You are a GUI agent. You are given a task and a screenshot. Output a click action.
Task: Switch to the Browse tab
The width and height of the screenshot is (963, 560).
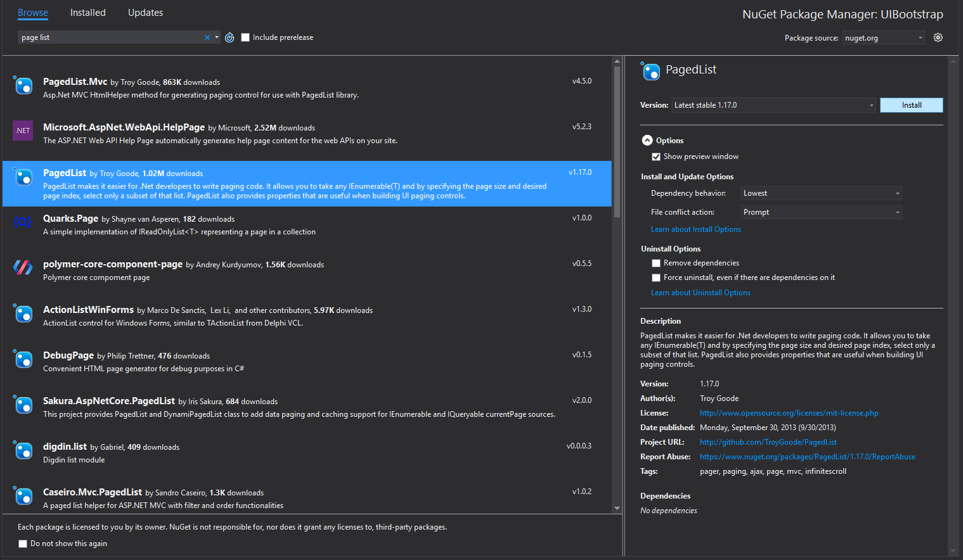tap(33, 13)
